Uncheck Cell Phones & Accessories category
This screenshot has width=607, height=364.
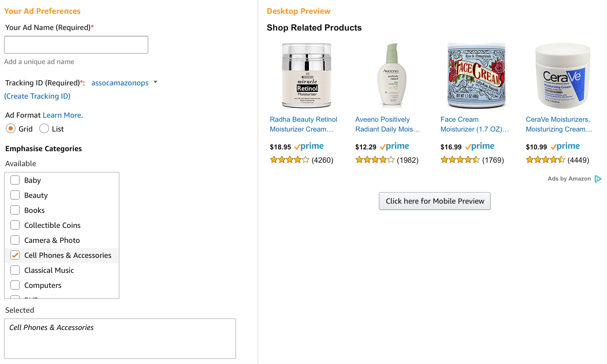[15, 255]
